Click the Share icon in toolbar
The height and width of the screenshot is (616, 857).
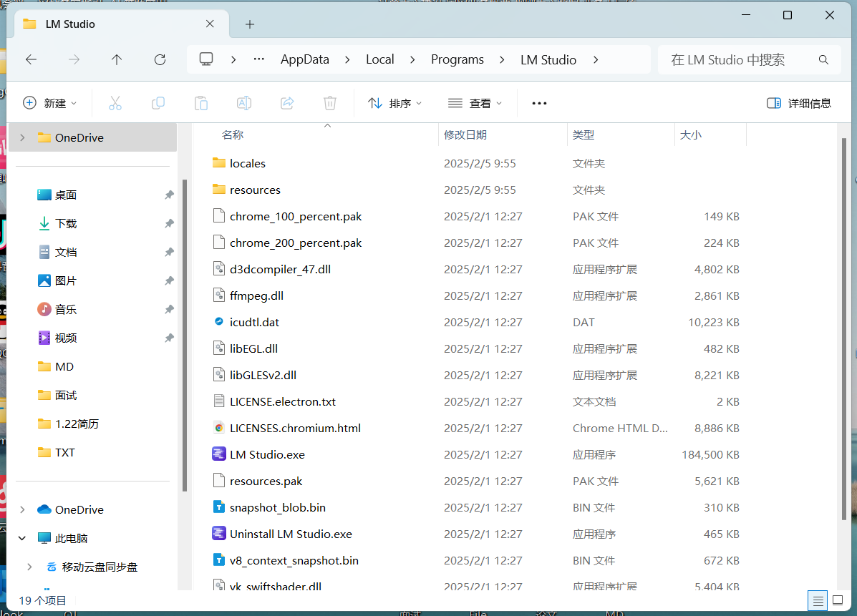tap(287, 103)
